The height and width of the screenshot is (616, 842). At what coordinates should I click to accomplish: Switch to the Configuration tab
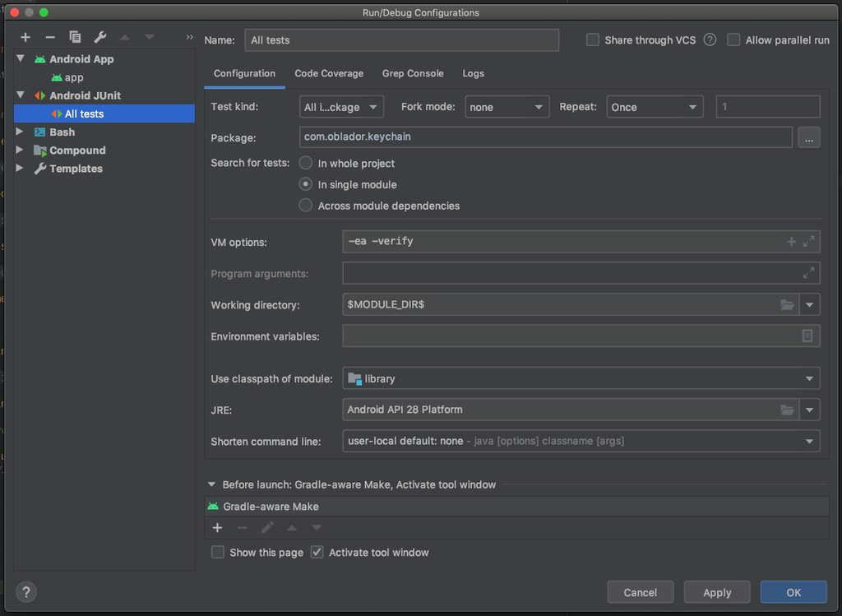(244, 73)
